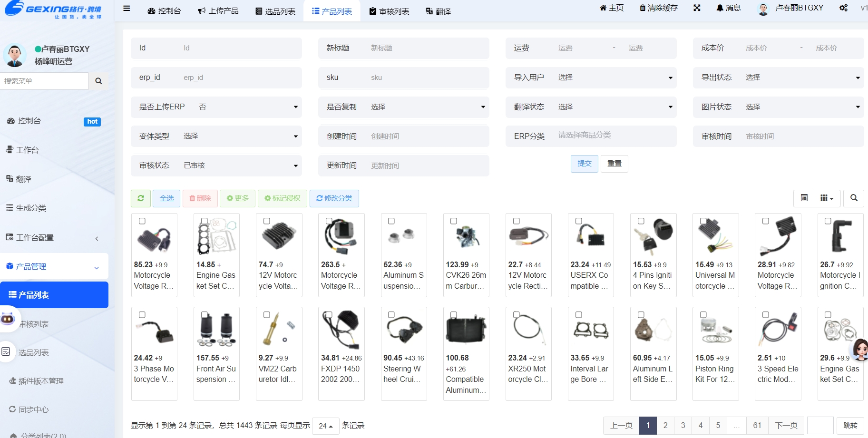The image size is (868, 438).
Task: Click the sidebar menu search magnifier
Action: pos(98,81)
